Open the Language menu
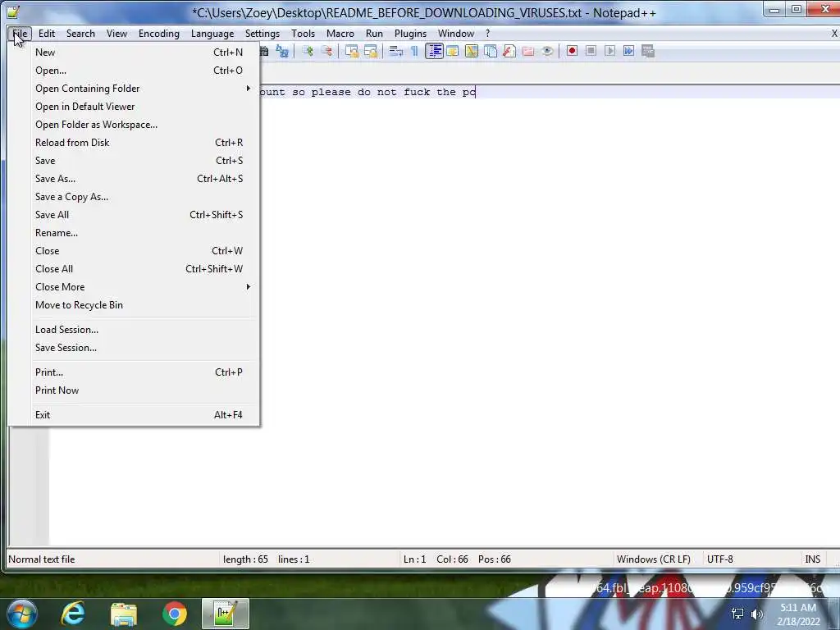840x630 pixels. pyautogui.click(x=212, y=33)
